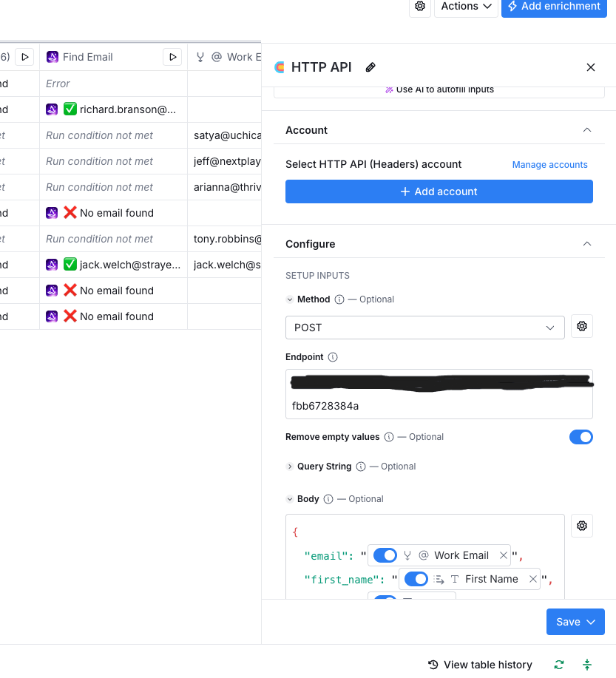The width and height of the screenshot is (616, 678).
Task: Select the richard.branson@ email cell
Action: pyautogui.click(x=113, y=109)
